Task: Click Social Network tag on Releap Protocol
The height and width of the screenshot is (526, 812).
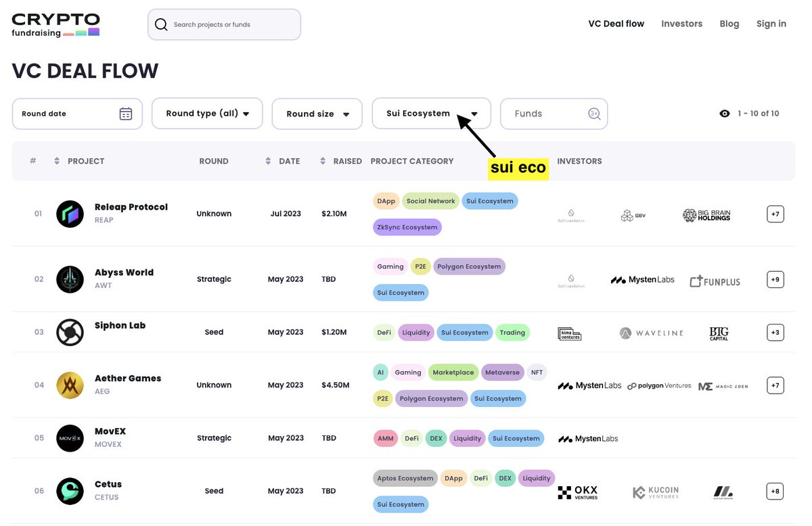Action: [x=430, y=201]
